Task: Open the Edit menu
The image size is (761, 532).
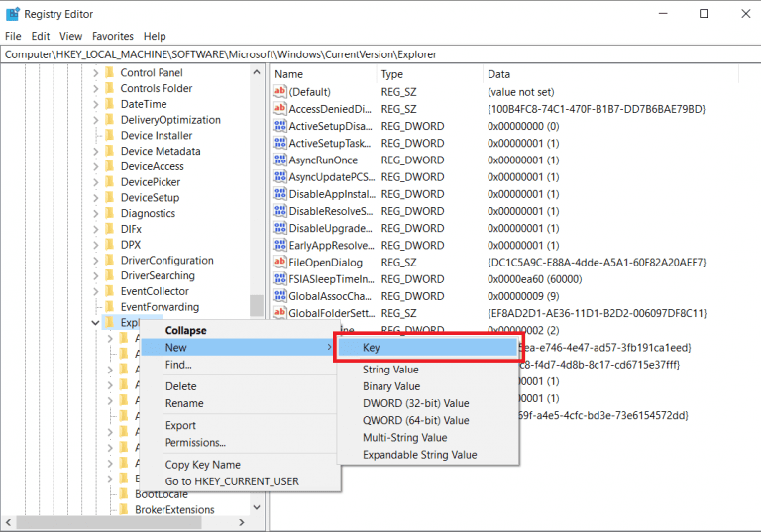Action: (x=41, y=36)
